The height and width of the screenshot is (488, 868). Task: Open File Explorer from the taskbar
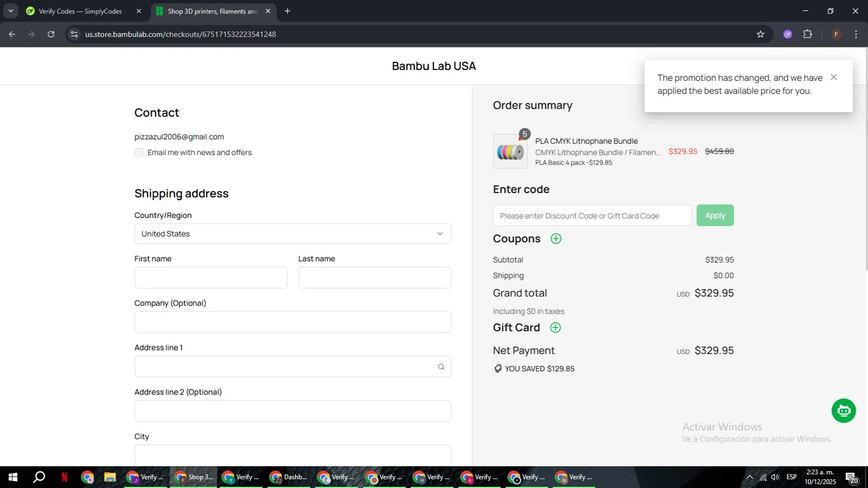(109, 477)
